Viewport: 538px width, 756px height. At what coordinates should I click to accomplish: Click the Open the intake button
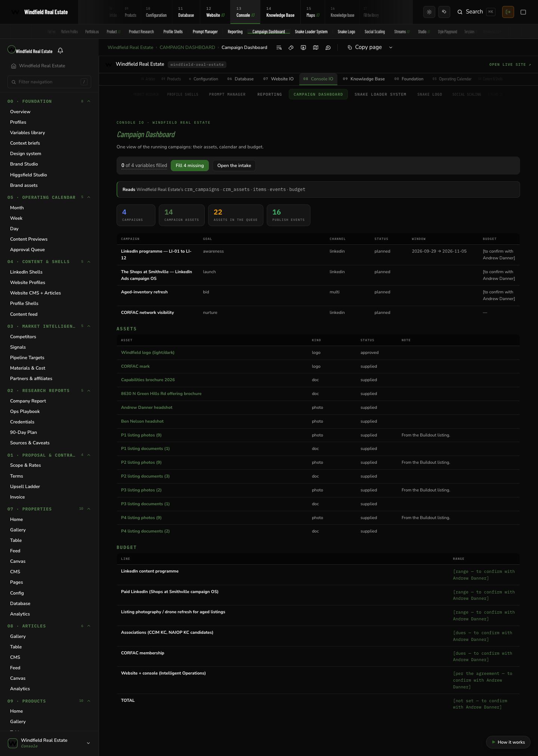[x=234, y=166]
